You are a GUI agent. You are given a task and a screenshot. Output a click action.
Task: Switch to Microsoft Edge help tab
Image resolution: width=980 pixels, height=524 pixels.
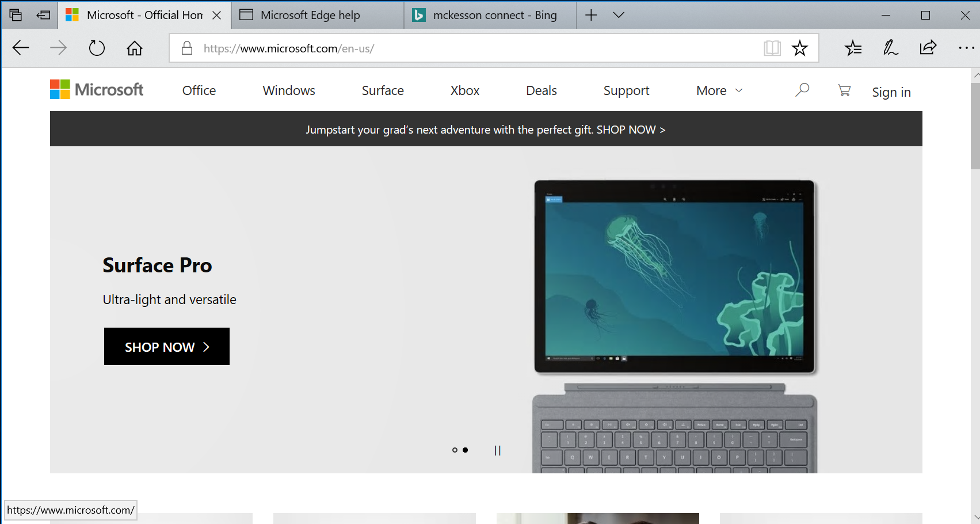pyautogui.click(x=318, y=15)
